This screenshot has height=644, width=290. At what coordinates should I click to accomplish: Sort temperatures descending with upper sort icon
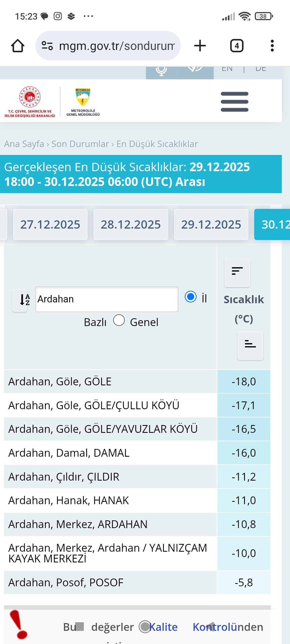(x=237, y=272)
